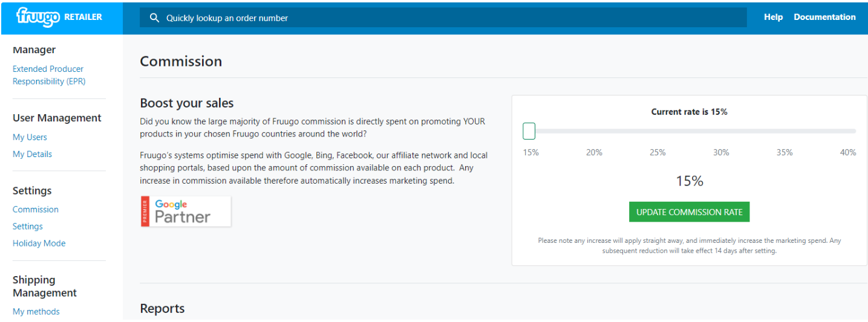Open the Help menu item

pos(773,17)
